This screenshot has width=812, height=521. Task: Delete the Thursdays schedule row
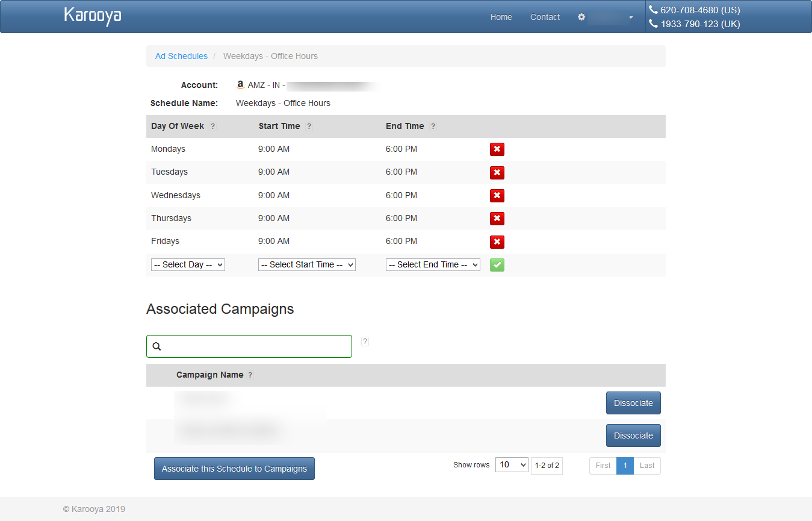pyautogui.click(x=497, y=219)
